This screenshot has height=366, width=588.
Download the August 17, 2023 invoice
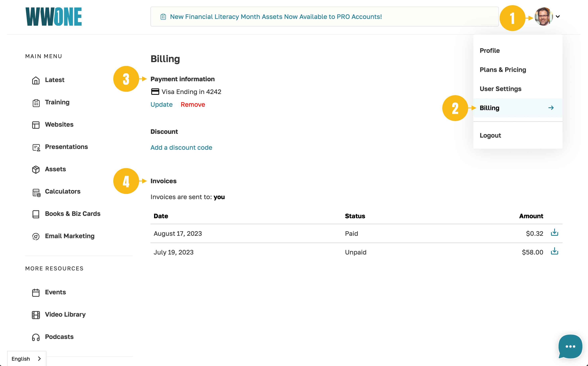[554, 233]
